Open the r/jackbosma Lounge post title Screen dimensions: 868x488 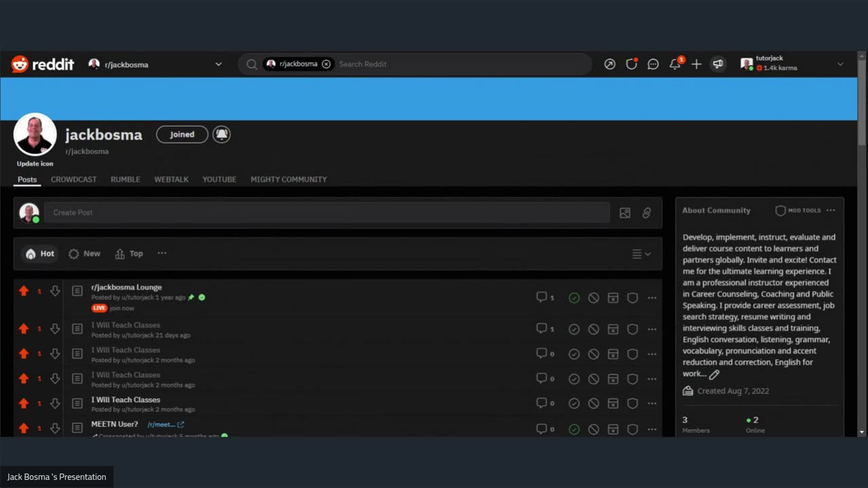click(x=127, y=287)
